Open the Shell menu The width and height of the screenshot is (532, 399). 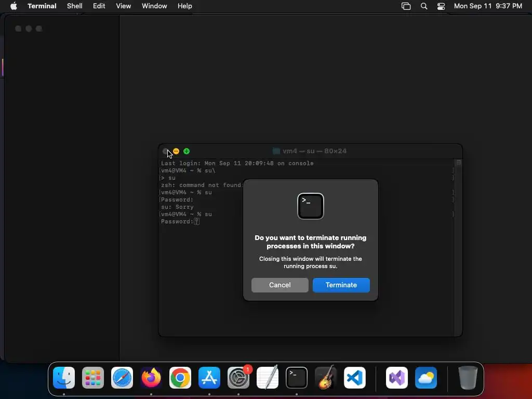(x=75, y=6)
